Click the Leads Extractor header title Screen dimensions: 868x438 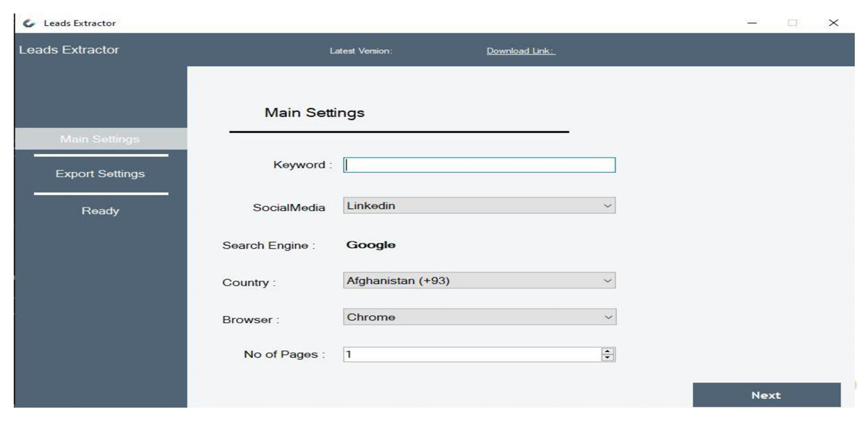pyautogui.click(x=69, y=50)
